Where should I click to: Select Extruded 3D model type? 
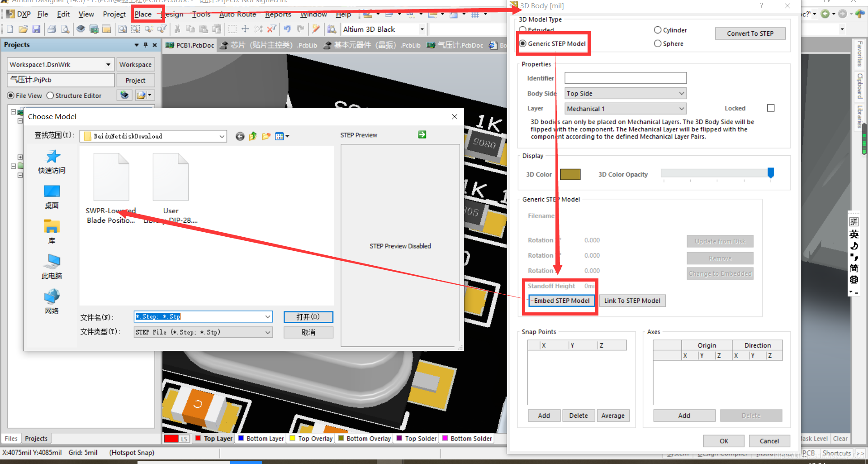click(x=523, y=30)
